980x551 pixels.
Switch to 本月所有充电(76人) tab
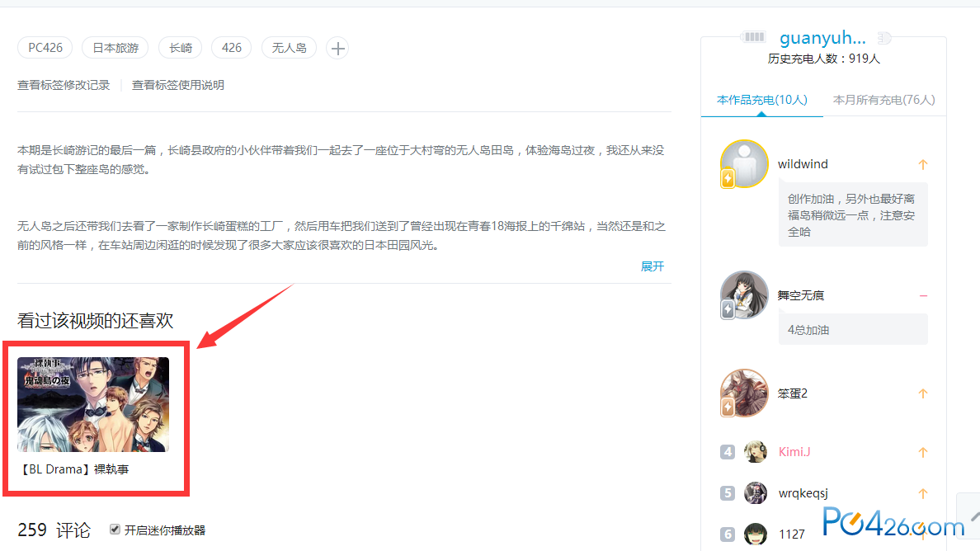[x=883, y=100]
